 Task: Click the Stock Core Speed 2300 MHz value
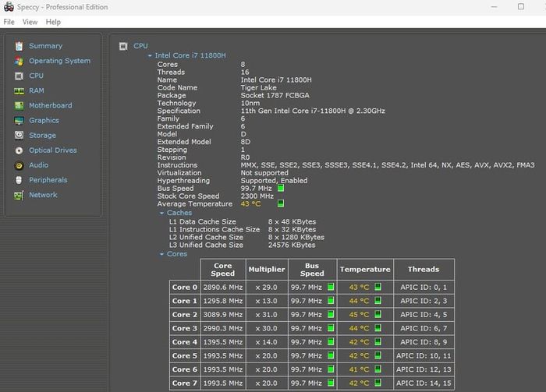[x=257, y=196]
